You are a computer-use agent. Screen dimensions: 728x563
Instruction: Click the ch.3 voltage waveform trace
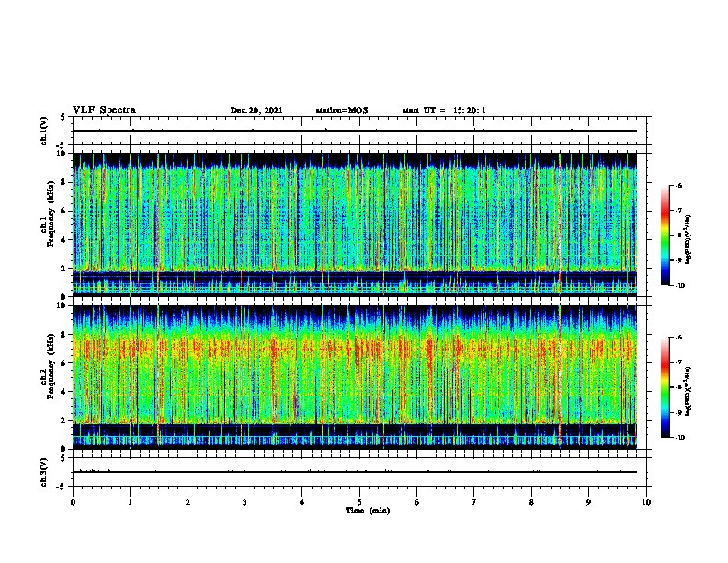click(355, 472)
